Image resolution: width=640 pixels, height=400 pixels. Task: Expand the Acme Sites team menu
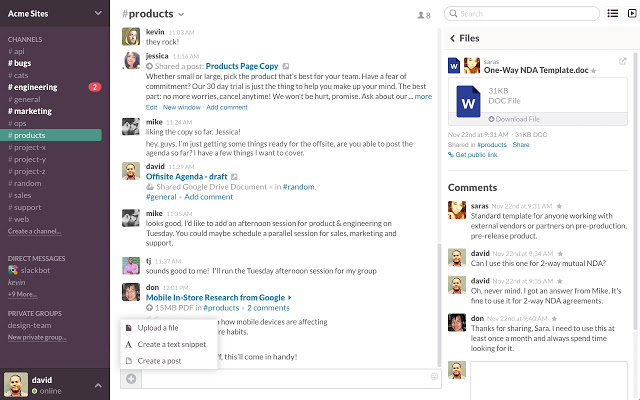pos(97,13)
